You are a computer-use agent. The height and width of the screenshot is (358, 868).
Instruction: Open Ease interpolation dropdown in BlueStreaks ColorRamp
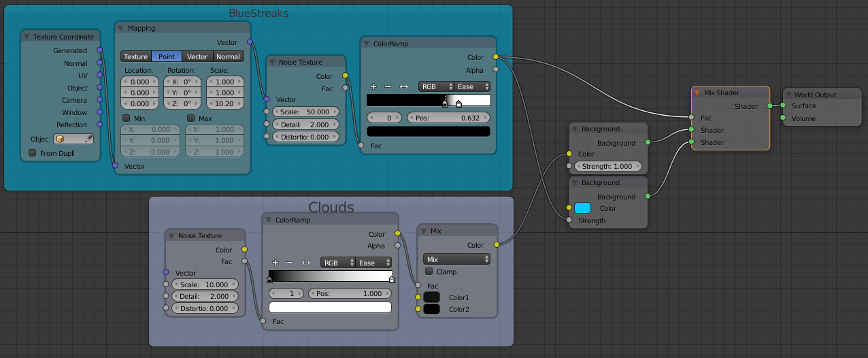(473, 86)
